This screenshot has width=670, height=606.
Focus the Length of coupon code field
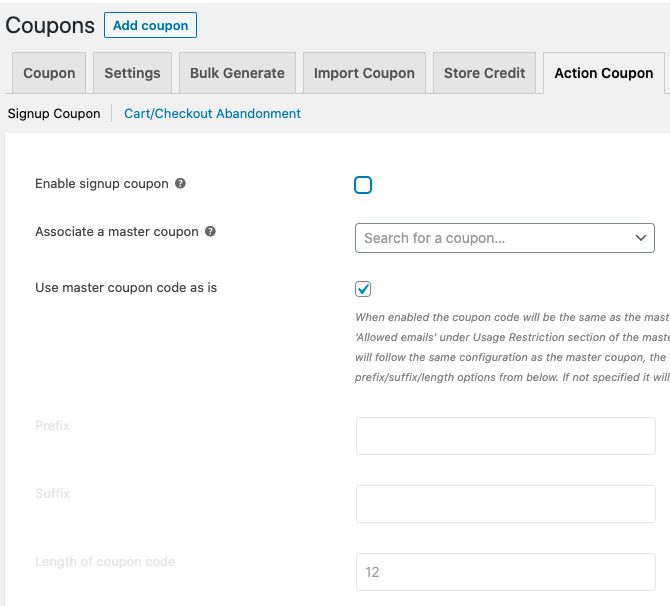pyautogui.click(x=505, y=572)
